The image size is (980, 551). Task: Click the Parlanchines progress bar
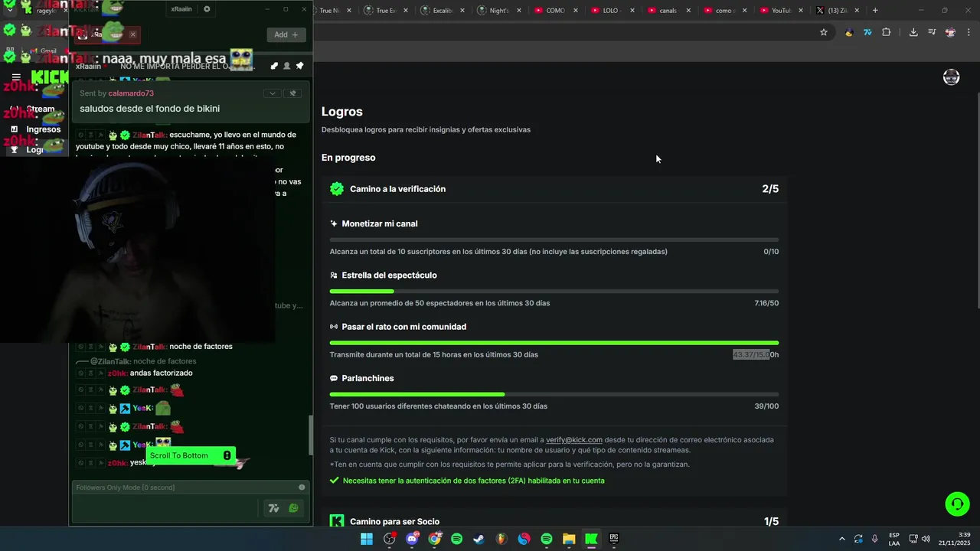click(554, 394)
